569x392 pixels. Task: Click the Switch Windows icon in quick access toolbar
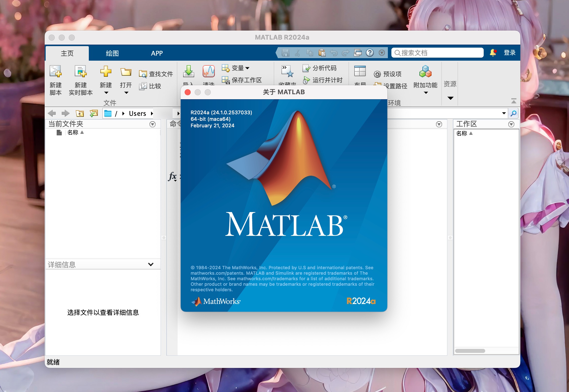[358, 53]
